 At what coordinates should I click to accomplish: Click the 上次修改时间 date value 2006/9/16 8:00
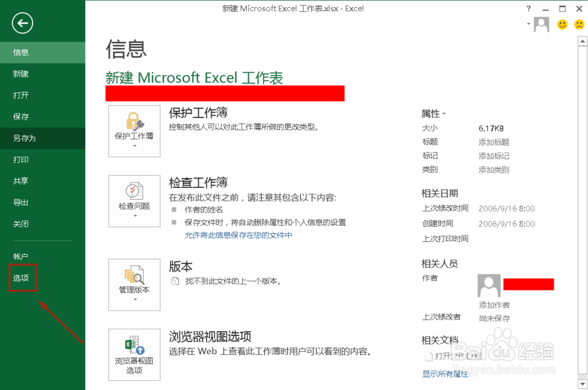[507, 209]
